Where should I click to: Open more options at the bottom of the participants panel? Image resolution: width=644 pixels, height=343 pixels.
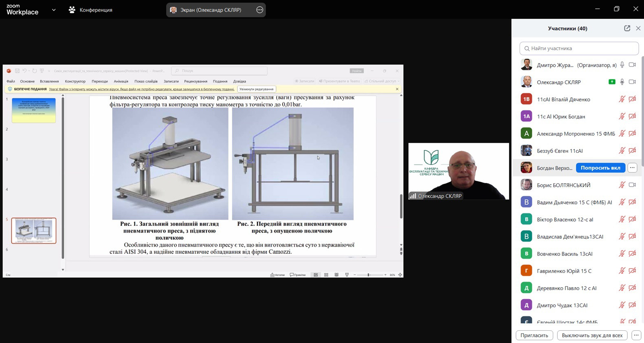(x=636, y=335)
